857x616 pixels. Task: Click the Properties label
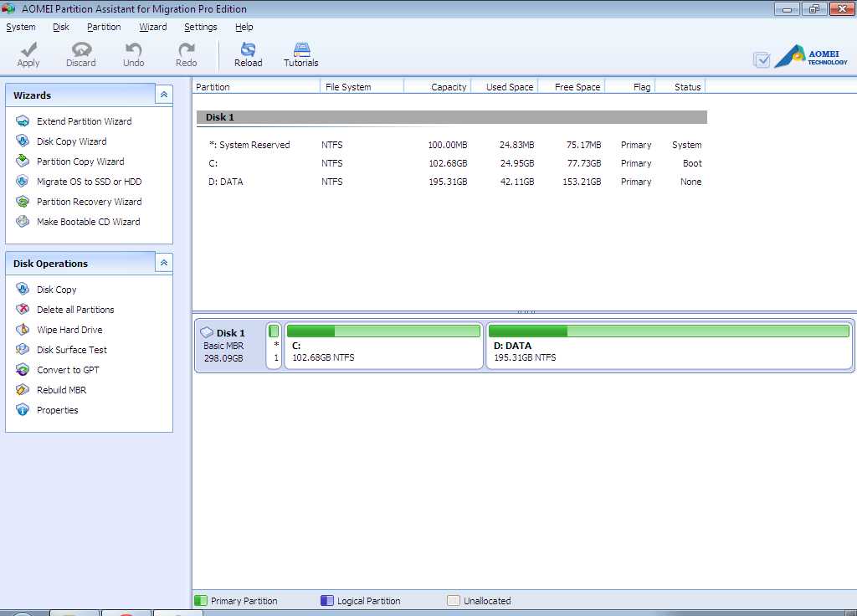pyautogui.click(x=58, y=410)
